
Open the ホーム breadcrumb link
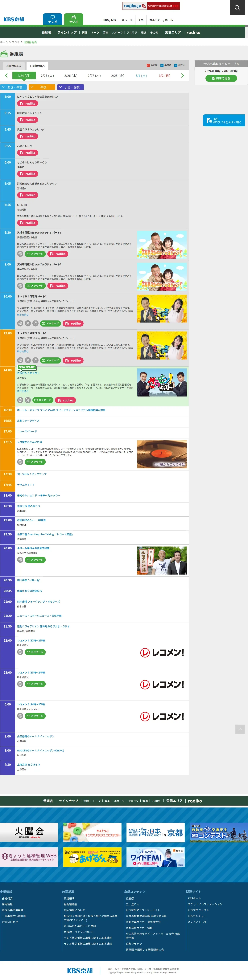click(x=4, y=42)
